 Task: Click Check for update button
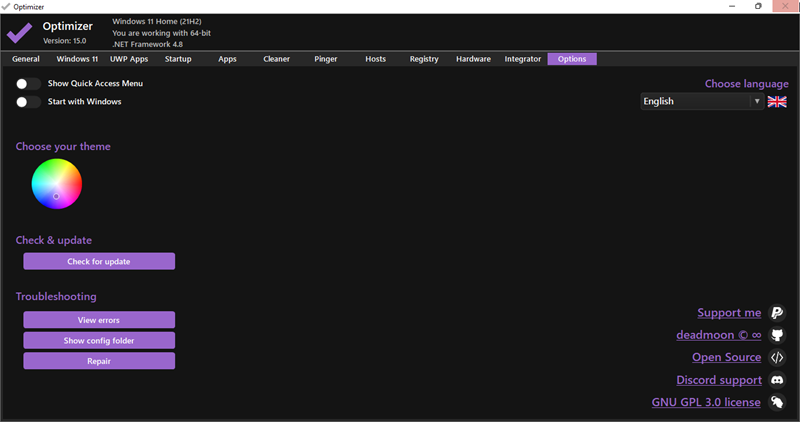[99, 261]
